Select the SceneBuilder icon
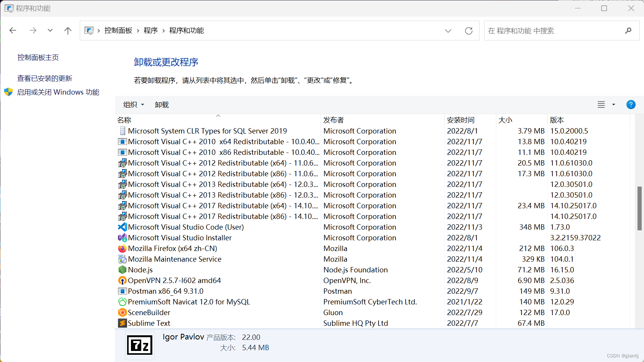Viewport: 644px width, 362px height. pos(122,312)
